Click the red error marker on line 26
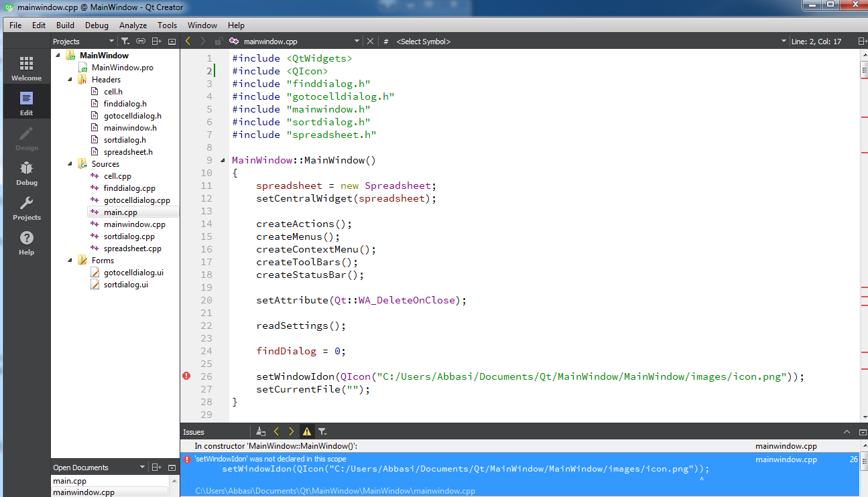Screen dimensions: 868x497 (x=187, y=376)
